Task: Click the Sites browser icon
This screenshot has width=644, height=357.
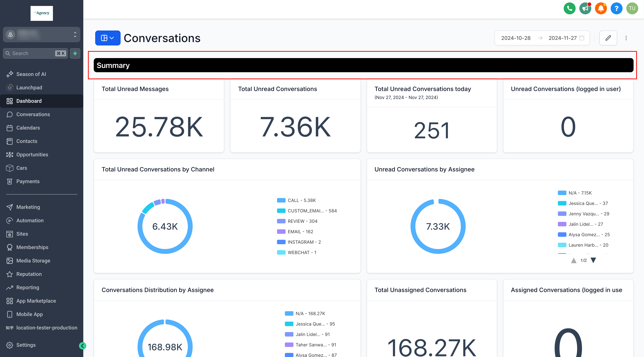Action: point(10,234)
